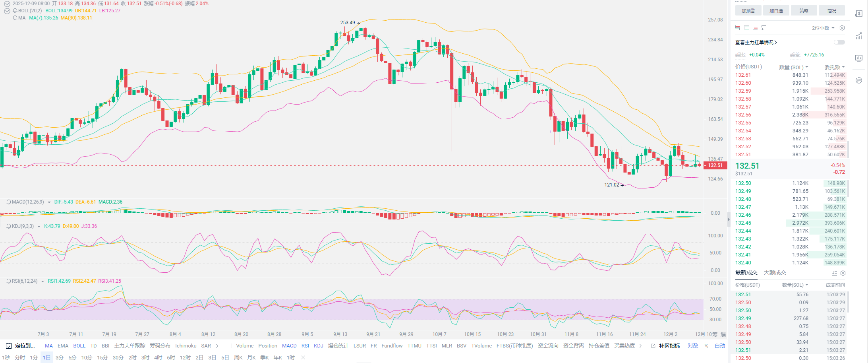868x363 pixels.
Task: Select the 4时 timeframe
Action: click(158, 357)
